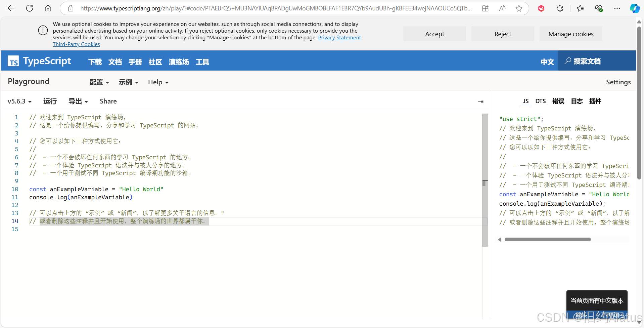This screenshot has width=644, height=328.
Task: Open the Help dropdown
Action: click(158, 82)
